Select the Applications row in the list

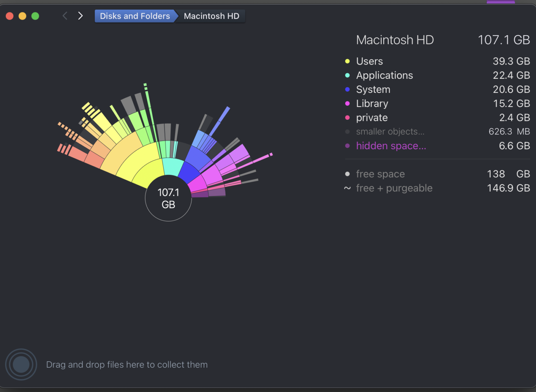click(x=437, y=75)
